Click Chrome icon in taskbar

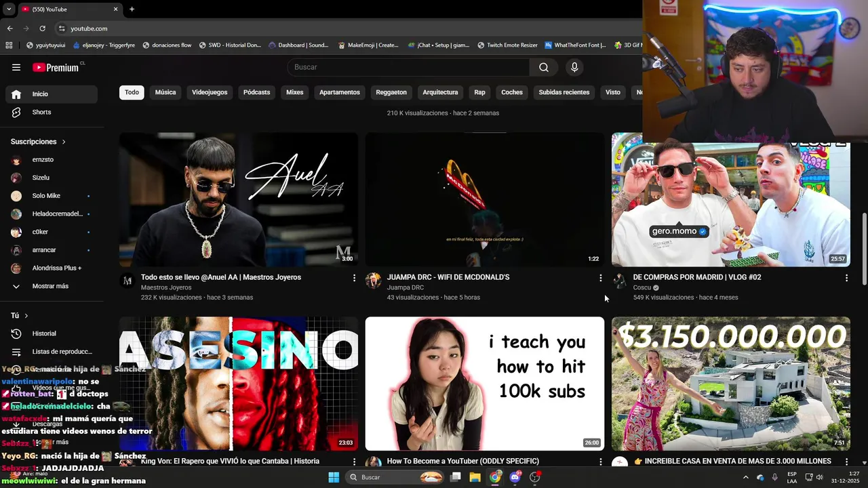point(495,477)
